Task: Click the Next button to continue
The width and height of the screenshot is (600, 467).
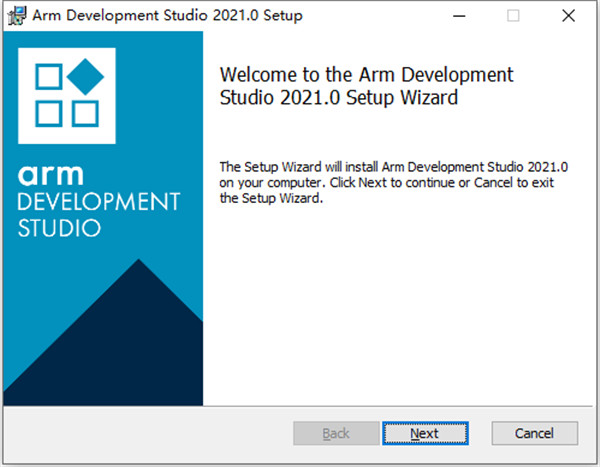Action: point(424,433)
